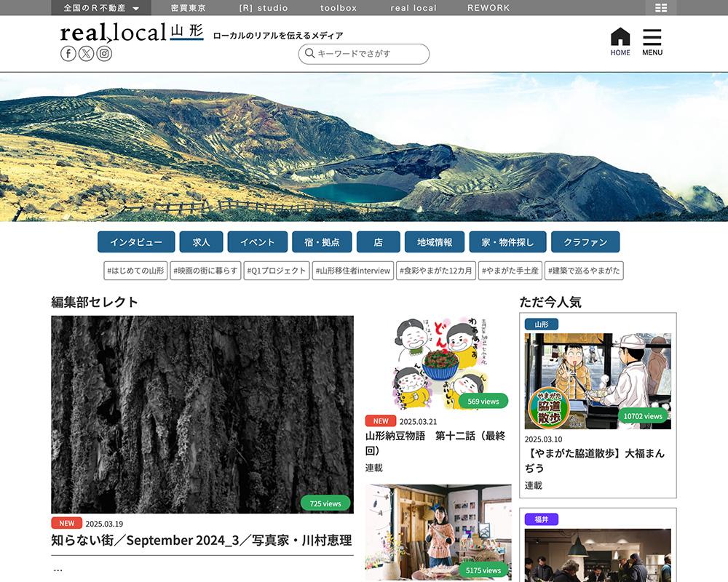This screenshot has width=728, height=582.
Task: Click 連載 label under 大福まんぢう
Action: coord(534,485)
